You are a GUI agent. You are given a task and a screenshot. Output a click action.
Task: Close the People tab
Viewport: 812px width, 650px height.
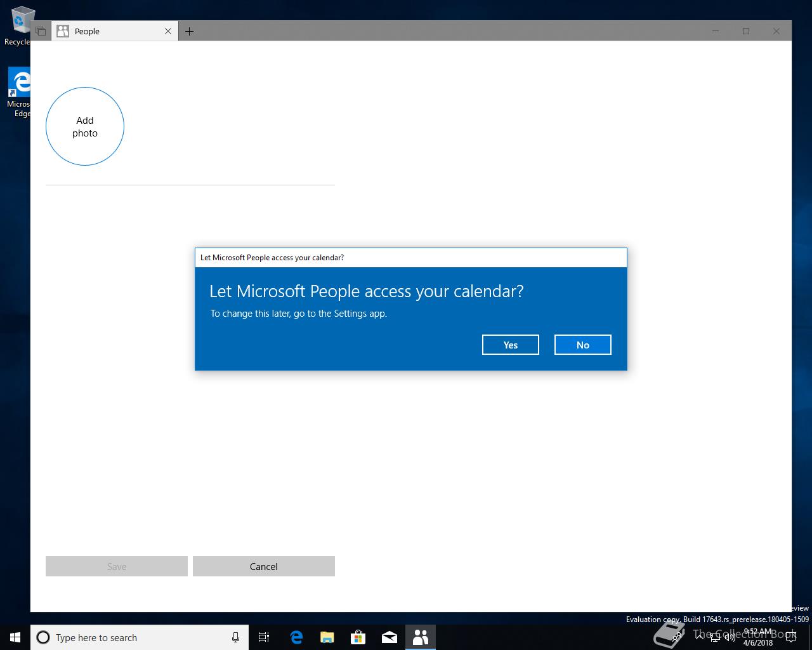pyautogui.click(x=168, y=31)
